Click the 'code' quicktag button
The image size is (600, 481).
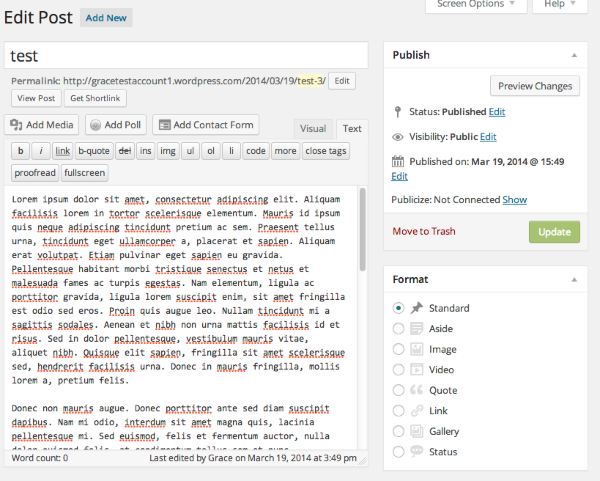255,151
